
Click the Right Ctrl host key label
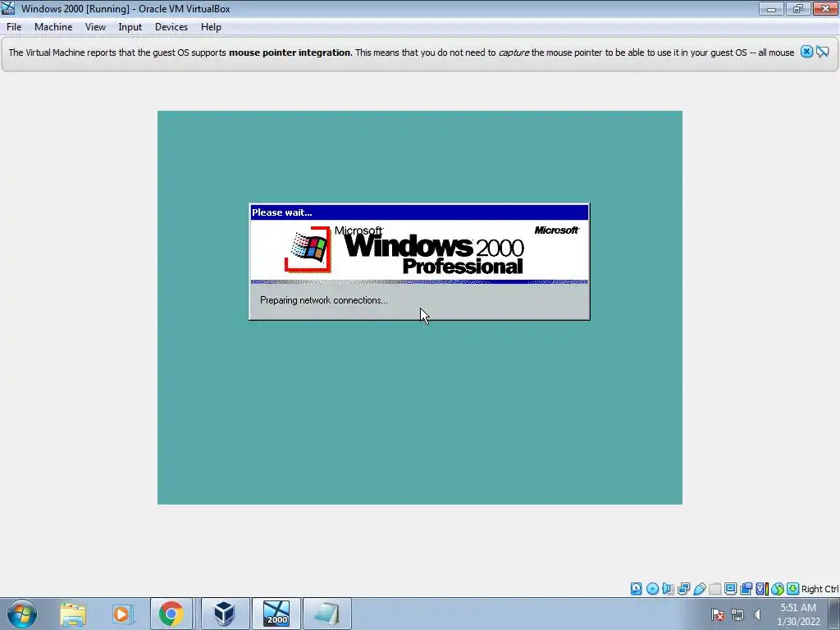(x=819, y=589)
